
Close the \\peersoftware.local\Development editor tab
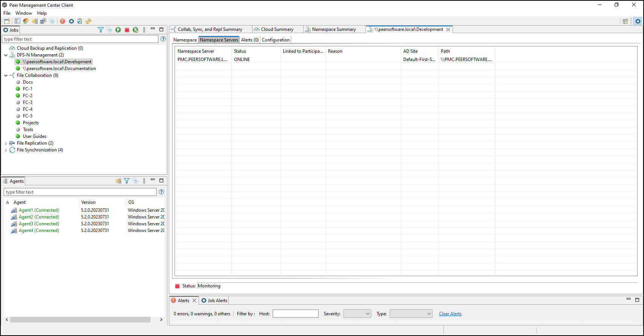click(448, 29)
